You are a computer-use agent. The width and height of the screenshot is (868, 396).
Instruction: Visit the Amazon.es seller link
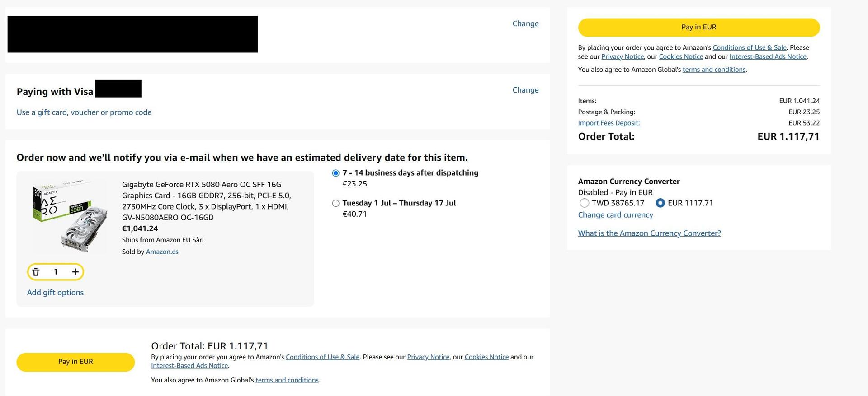pyautogui.click(x=162, y=252)
